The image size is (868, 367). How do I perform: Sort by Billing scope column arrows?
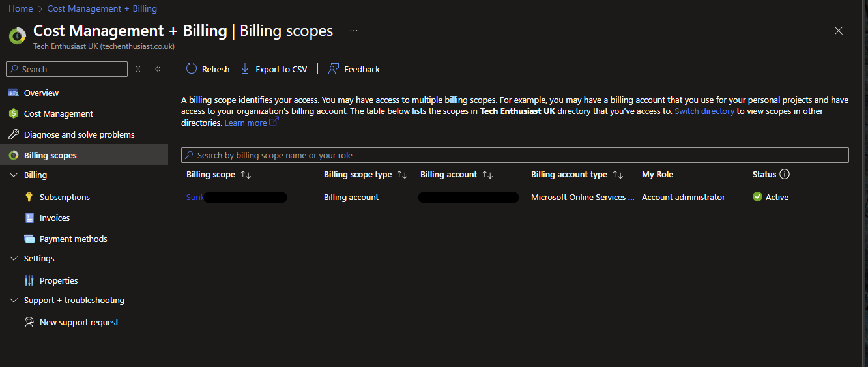coord(246,175)
